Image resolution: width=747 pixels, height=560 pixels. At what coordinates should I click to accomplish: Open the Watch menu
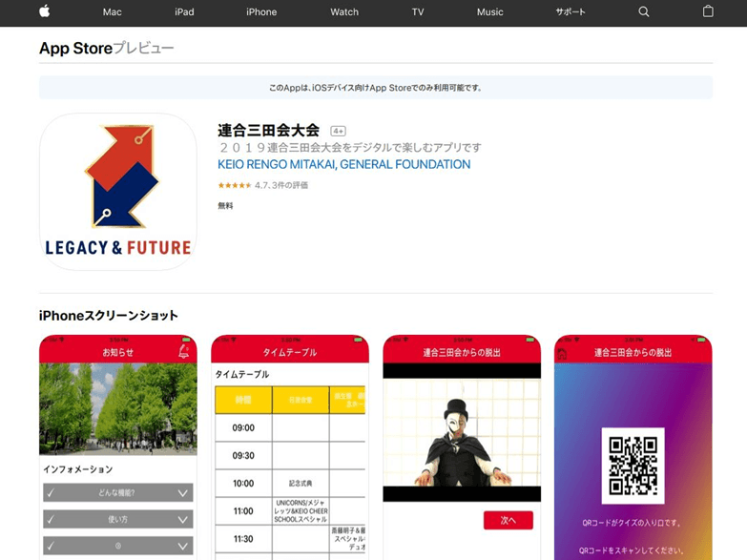(344, 11)
